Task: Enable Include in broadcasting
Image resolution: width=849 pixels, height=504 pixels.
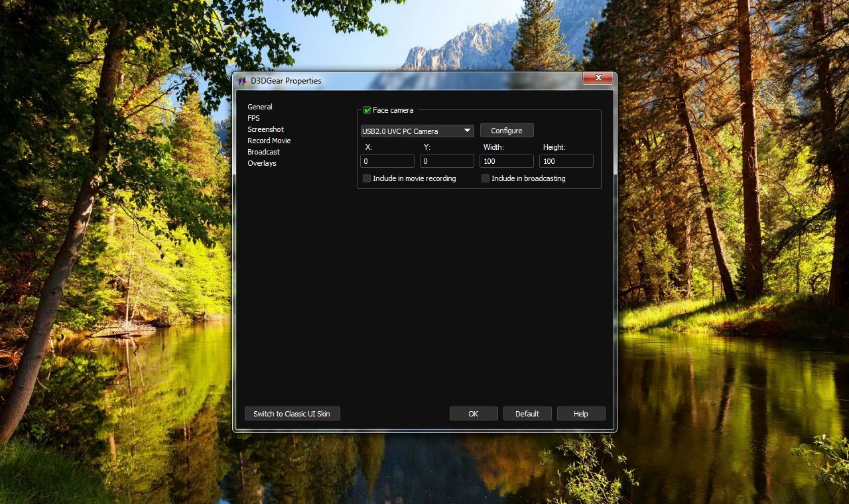Action: click(x=486, y=178)
